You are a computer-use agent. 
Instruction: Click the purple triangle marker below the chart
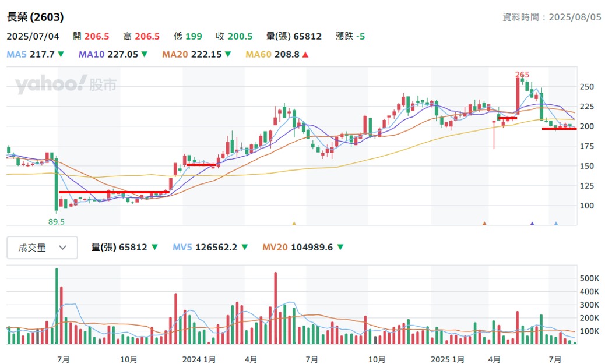click(532, 223)
